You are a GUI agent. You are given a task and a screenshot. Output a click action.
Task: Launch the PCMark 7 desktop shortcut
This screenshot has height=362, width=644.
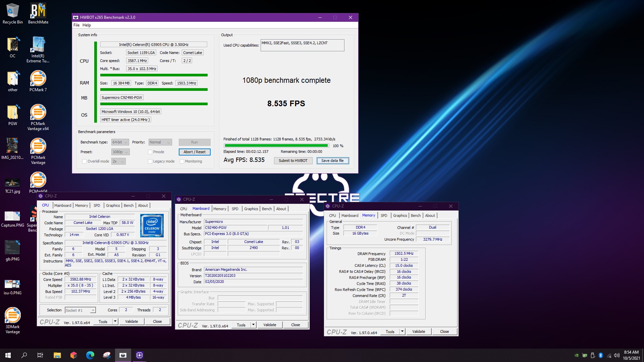pyautogui.click(x=38, y=81)
